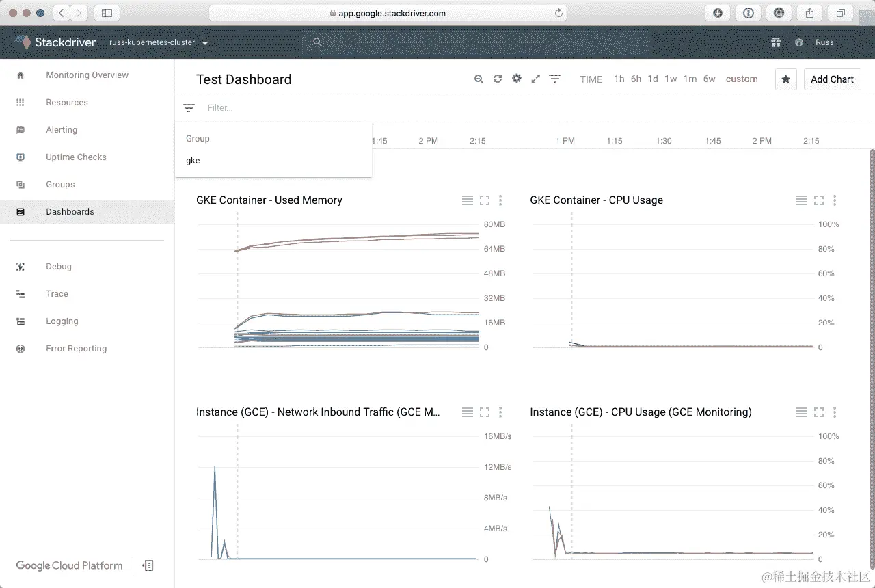This screenshot has width=875, height=588.
Task: Show legend for Instance (GCE) CPU Usage chart
Action: [801, 412]
